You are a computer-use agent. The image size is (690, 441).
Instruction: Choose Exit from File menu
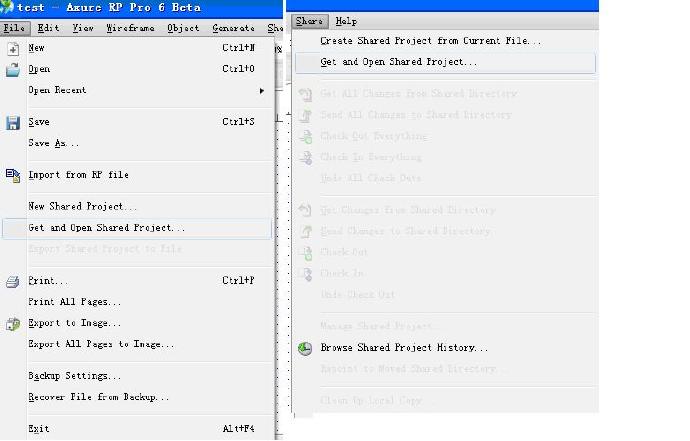[39, 429]
